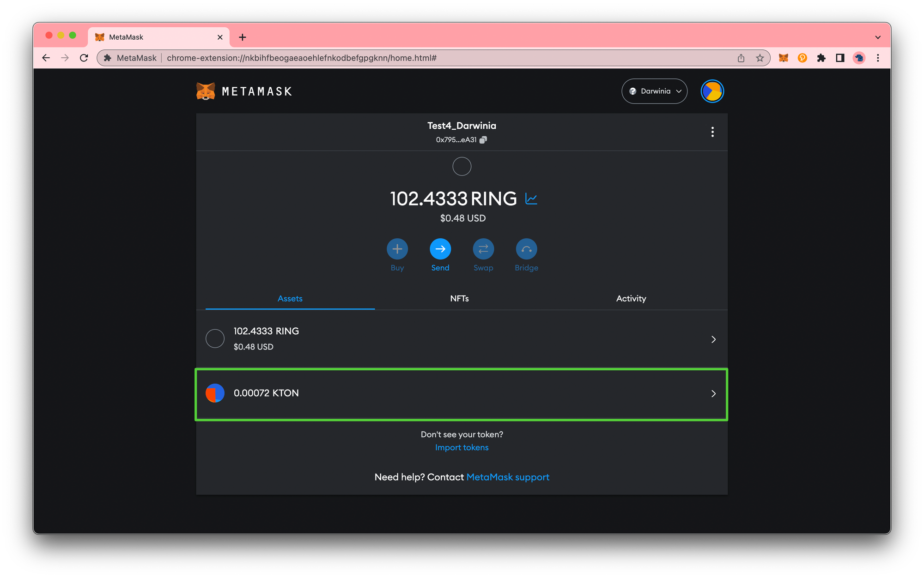Click the Buy plus icon
Image resolution: width=924 pixels, height=578 pixels.
(x=397, y=249)
